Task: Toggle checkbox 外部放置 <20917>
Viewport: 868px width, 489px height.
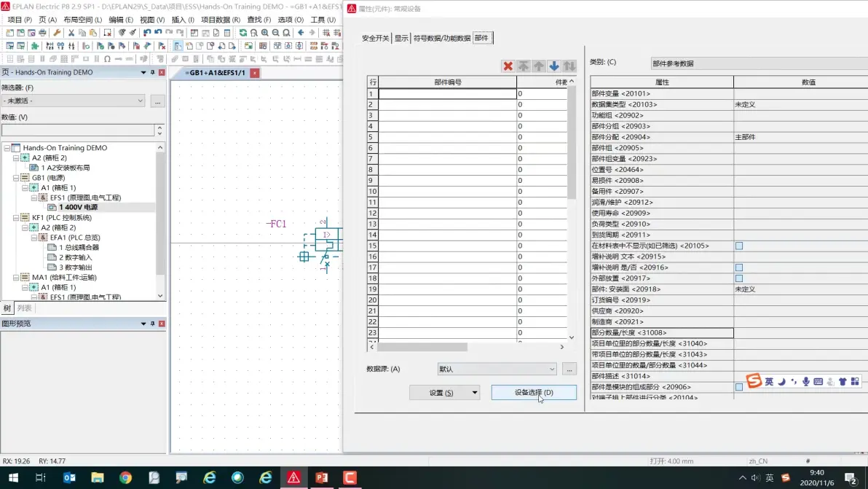Action: [739, 278]
